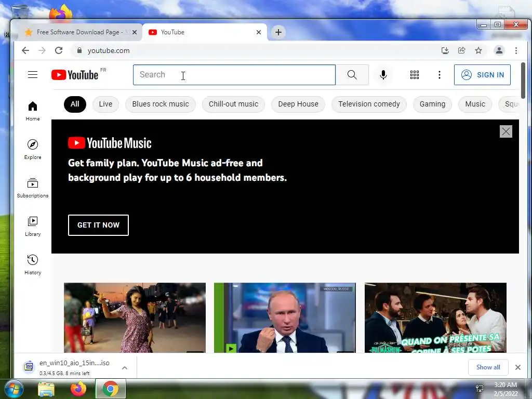This screenshot has width=532, height=399.
Task: Close the downloads bar
Action: coord(518,367)
